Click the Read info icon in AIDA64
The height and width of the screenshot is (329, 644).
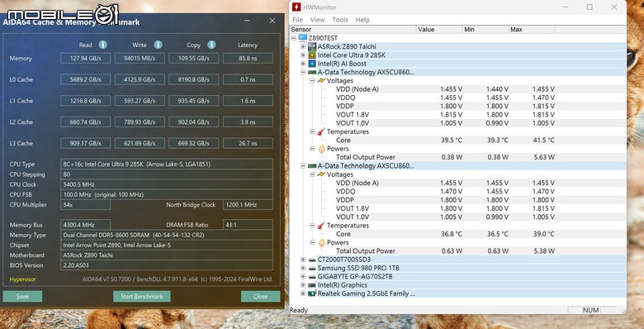coord(103,45)
